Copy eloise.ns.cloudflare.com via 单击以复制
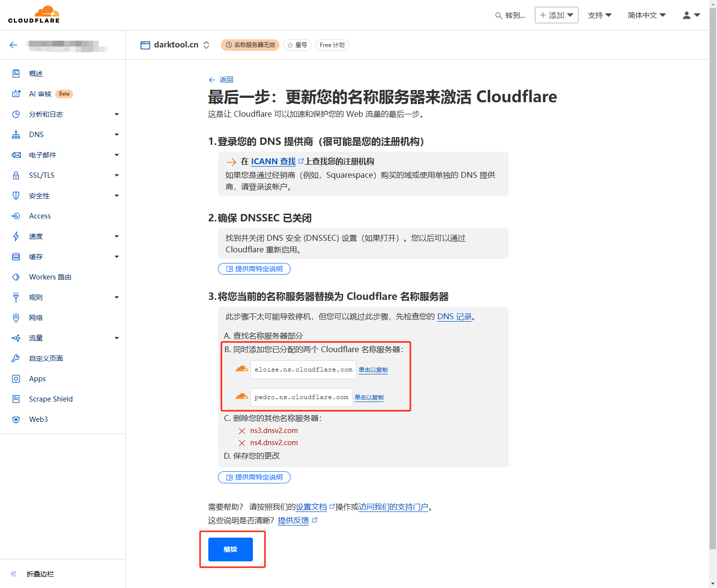The width and height of the screenshot is (717, 588). tap(373, 370)
